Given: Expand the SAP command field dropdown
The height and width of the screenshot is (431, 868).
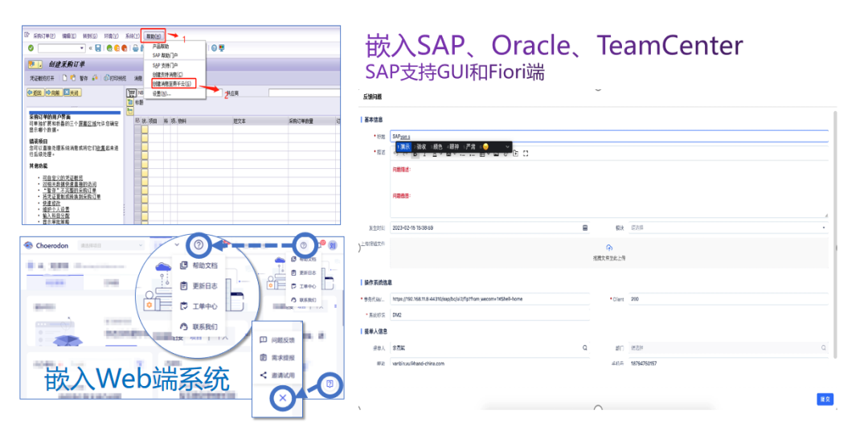Looking at the screenshot, I should pyautogui.click(x=81, y=48).
